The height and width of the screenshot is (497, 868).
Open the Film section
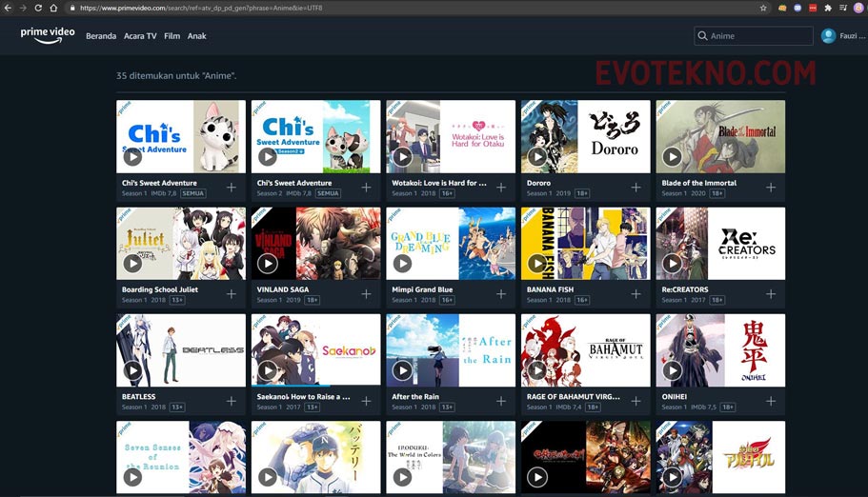click(172, 36)
